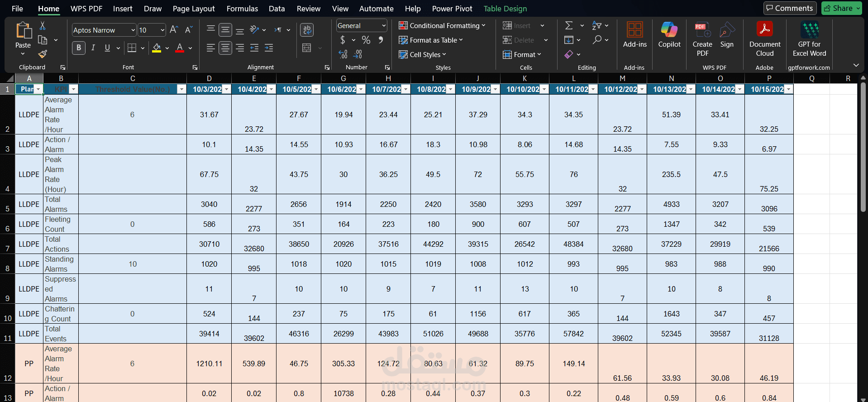The width and height of the screenshot is (868, 402).
Task: Open the General number format dropdown
Action: [x=384, y=26]
